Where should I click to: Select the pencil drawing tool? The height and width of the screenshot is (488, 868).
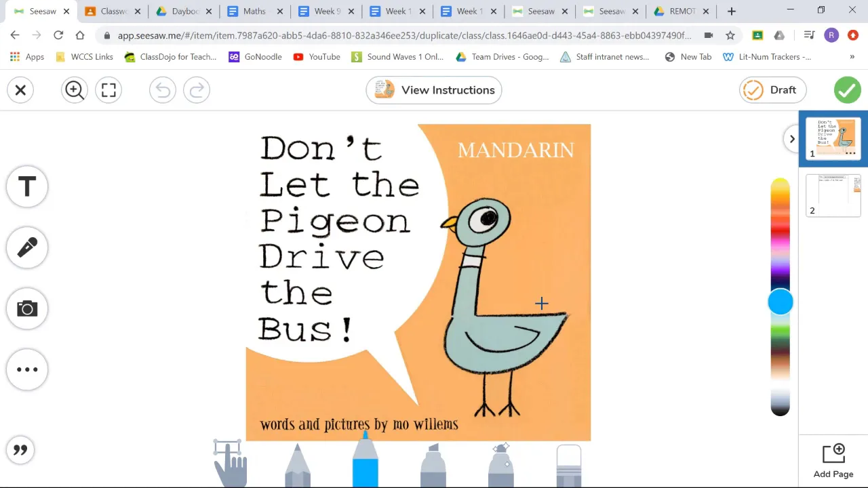point(298,465)
